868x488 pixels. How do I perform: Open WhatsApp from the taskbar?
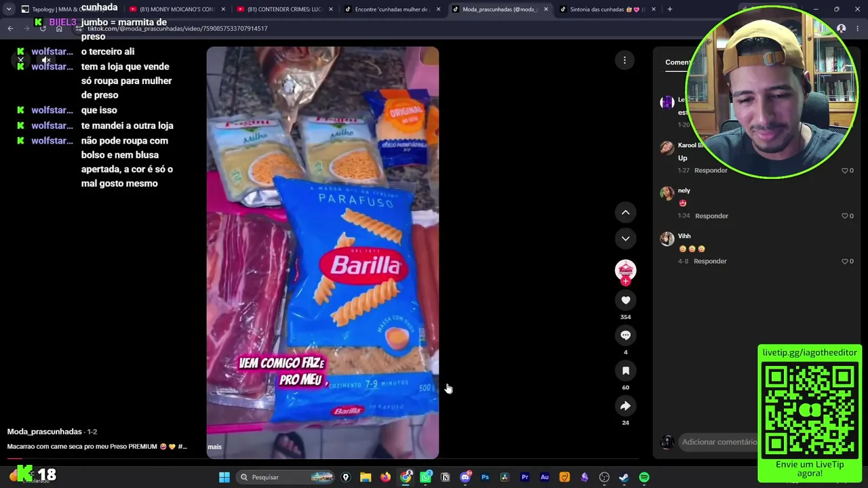[425, 477]
